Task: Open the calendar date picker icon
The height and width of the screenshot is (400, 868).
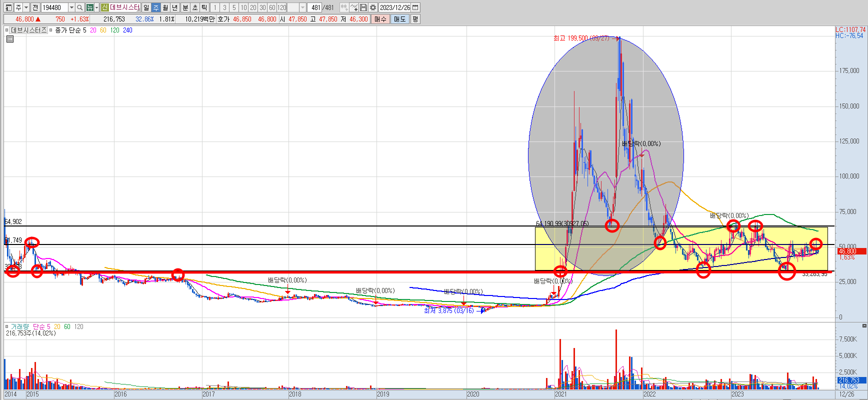Action: click(415, 7)
